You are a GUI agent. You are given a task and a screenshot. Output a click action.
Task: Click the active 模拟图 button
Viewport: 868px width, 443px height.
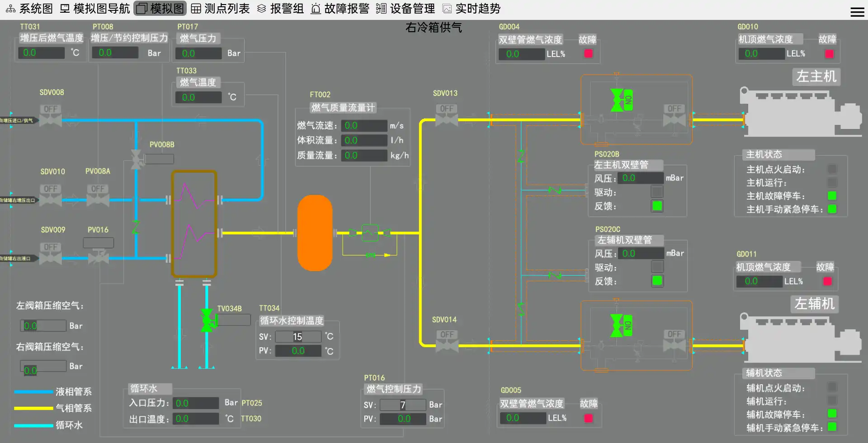pyautogui.click(x=160, y=8)
